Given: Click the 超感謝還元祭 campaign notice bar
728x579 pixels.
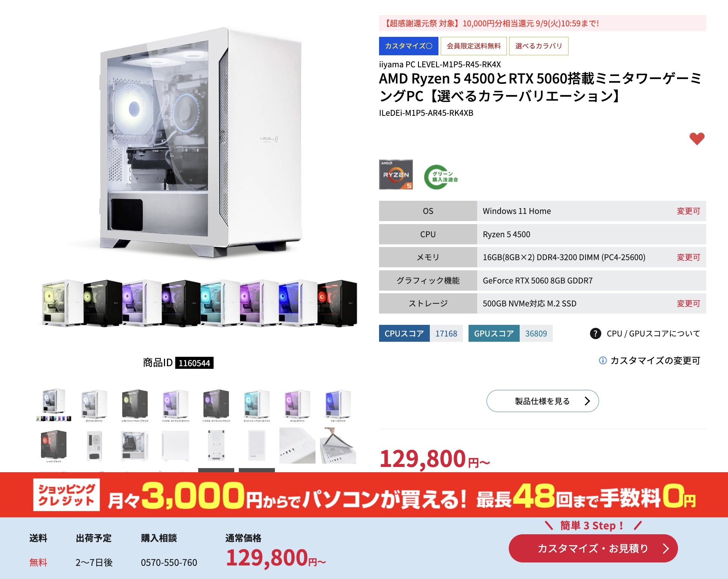Looking at the screenshot, I should (x=543, y=23).
